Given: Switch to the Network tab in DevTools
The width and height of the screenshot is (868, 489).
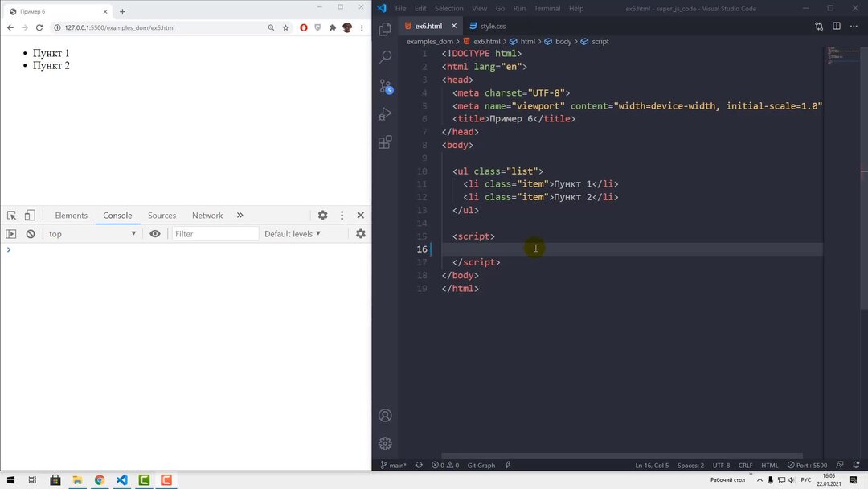Looking at the screenshot, I should click(207, 216).
